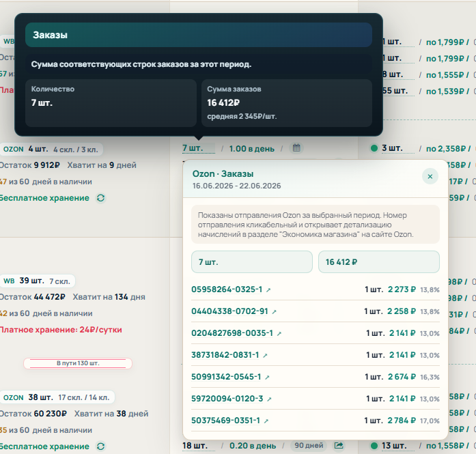Viewport: 476px width, 454px height.
Task: Click the 16 412 ₽ summary box in popup
Action: click(378, 262)
